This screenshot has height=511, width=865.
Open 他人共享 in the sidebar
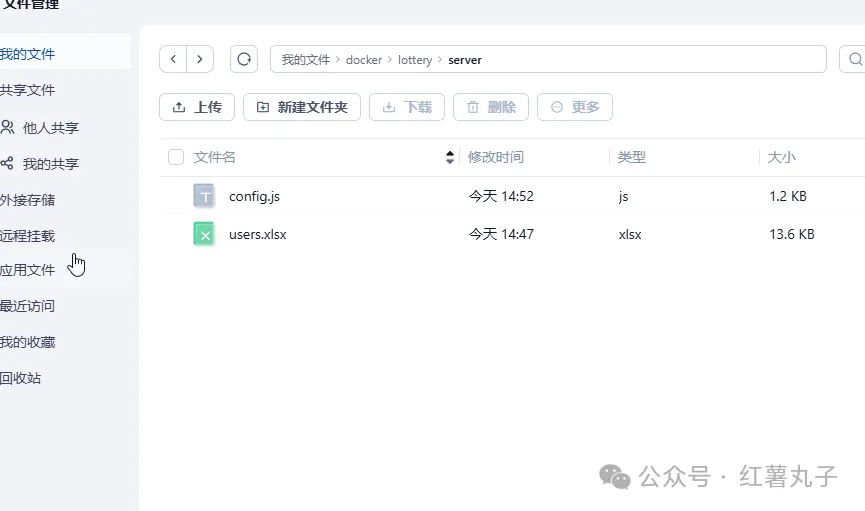pyautogui.click(x=50, y=128)
